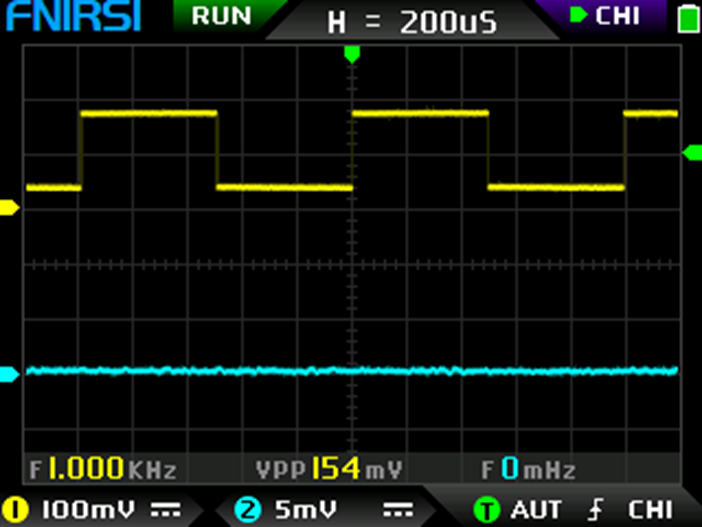Select the yellow channel 1 ground marker
Viewport: 702px width, 527px height.
(9, 207)
